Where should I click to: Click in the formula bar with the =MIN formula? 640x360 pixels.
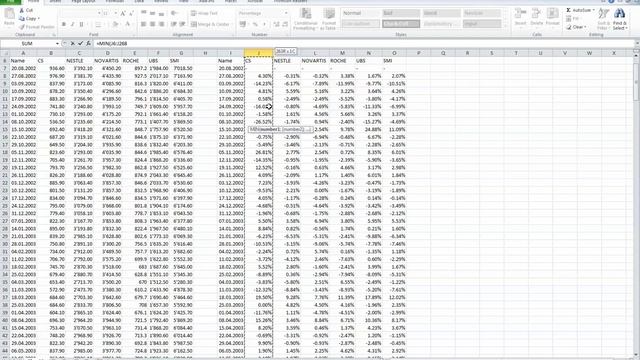tap(363, 43)
